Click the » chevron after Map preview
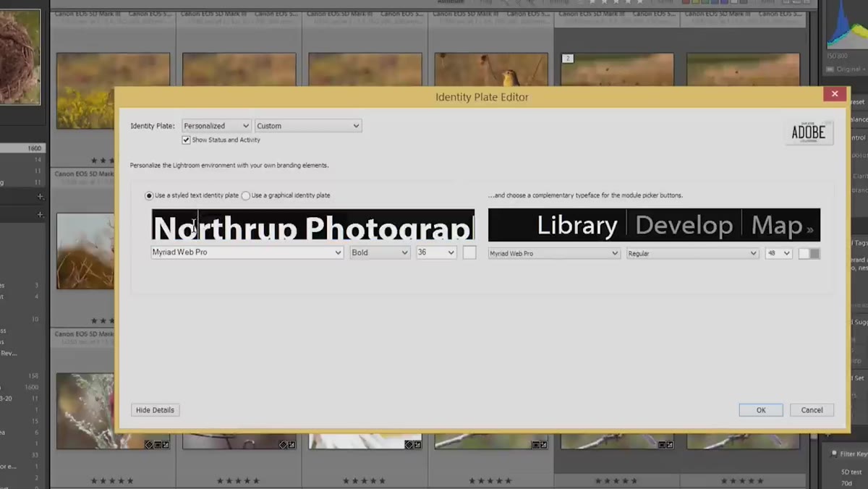 (810, 230)
